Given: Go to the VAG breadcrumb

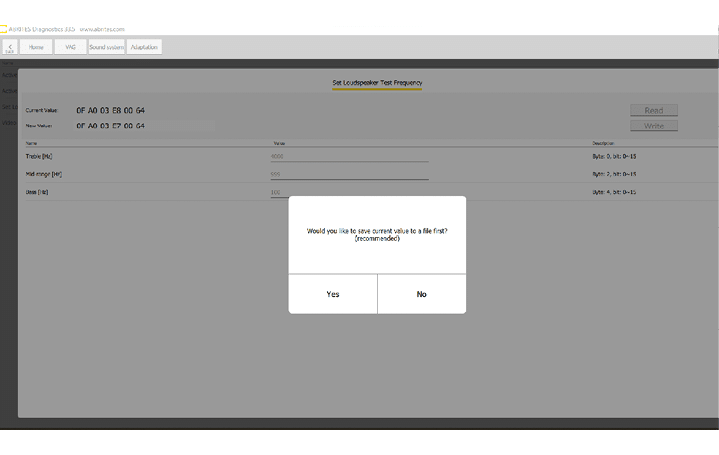Looking at the screenshot, I should [x=70, y=47].
